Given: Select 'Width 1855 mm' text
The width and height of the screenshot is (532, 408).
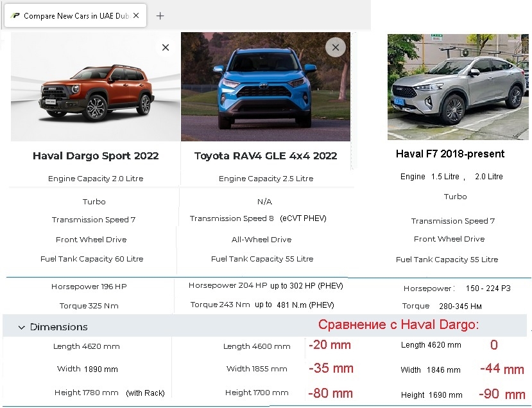Looking at the screenshot, I should [x=257, y=369].
